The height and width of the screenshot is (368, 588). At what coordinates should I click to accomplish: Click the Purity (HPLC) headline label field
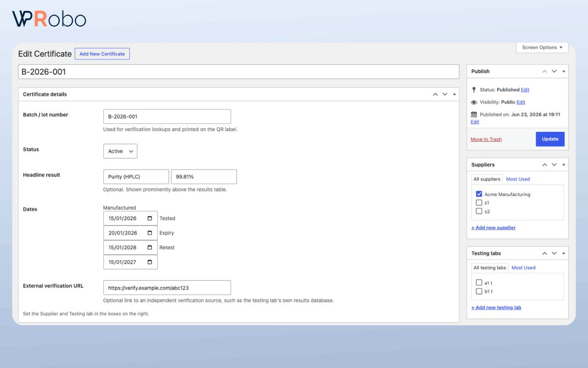tap(136, 177)
